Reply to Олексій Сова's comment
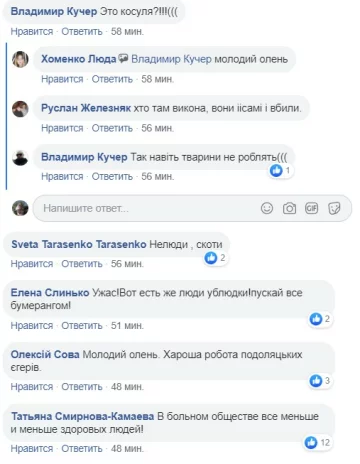This screenshot has width=360, height=464. (82, 387)
